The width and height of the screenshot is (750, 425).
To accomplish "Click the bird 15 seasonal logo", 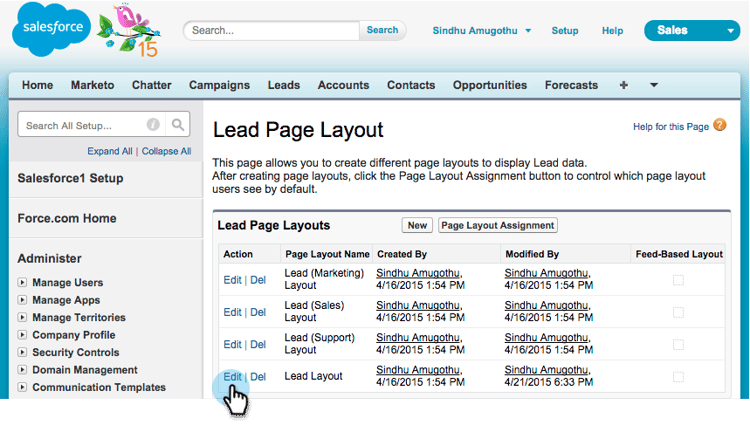I will click(129, 30).
